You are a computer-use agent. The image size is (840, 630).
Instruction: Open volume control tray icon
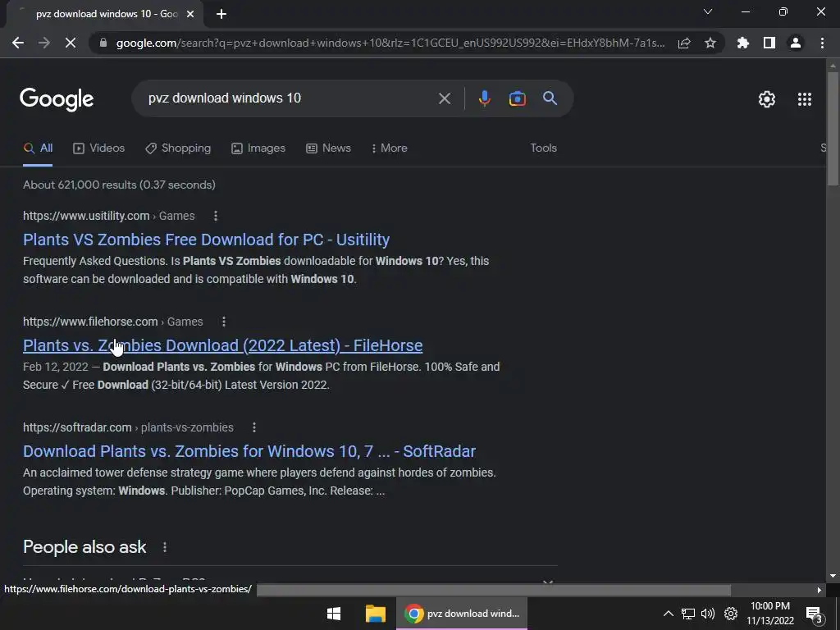[708, 614]
